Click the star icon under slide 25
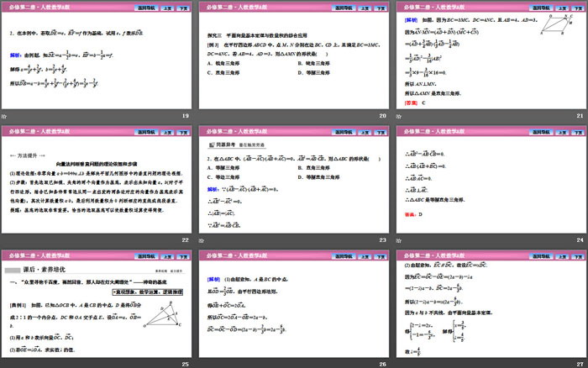The height and width of the screenshot is (368, 588). click(x=5, y=363)
